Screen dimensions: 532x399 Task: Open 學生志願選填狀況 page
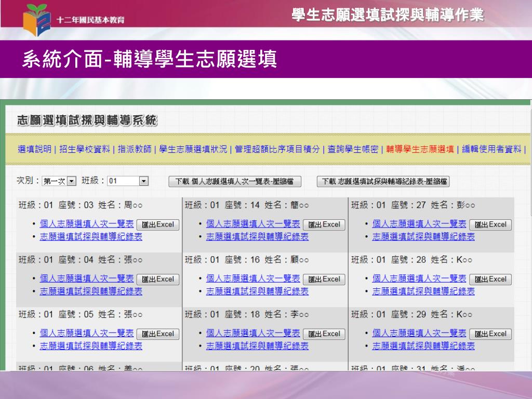pos(193,149)
